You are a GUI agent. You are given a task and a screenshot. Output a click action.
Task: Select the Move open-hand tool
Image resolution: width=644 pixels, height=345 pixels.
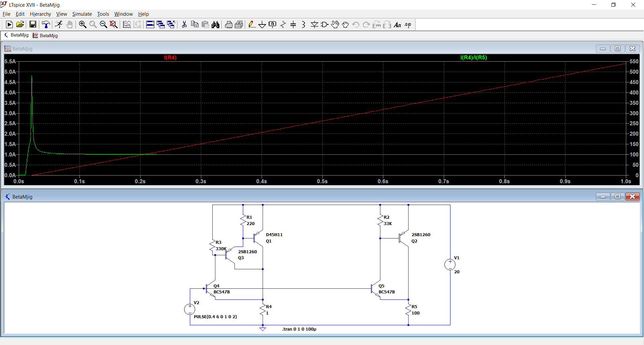335,24
